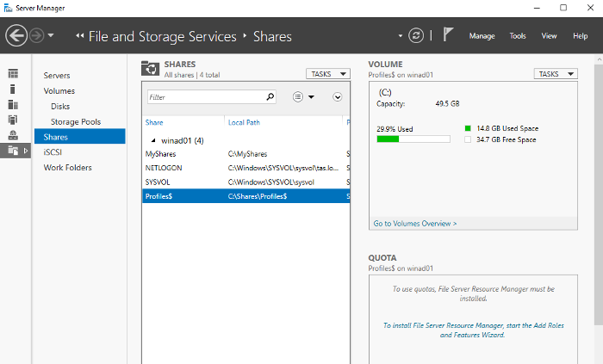The width and height of the screenshot is (603, 364).
Task: Open the Shares TASKS dropdown
Action: click(327, 74)
